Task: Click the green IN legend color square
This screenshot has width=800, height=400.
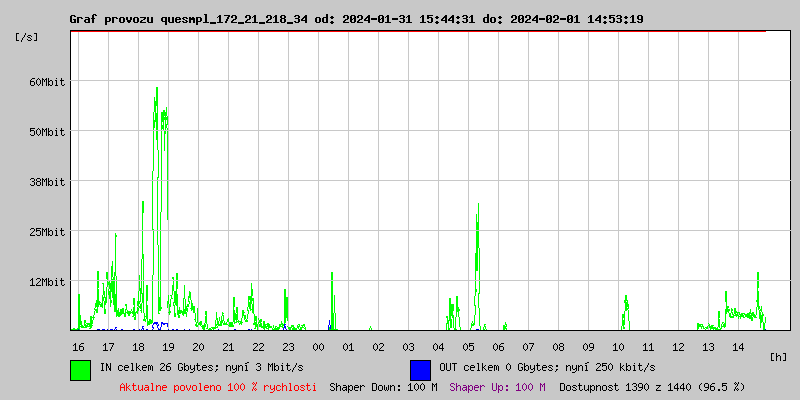Action: pyautogui.click(x=80, y=369)
